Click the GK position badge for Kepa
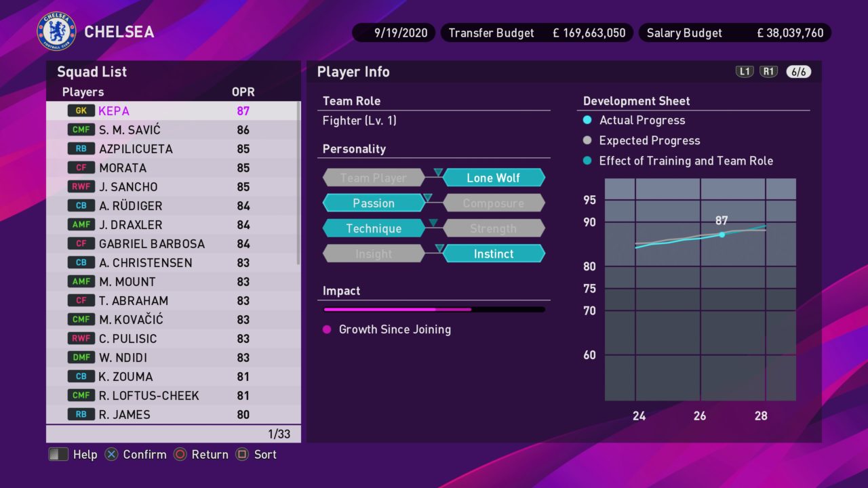The width and height of the screenshot is (868, 488). click(x=81, y=110)
